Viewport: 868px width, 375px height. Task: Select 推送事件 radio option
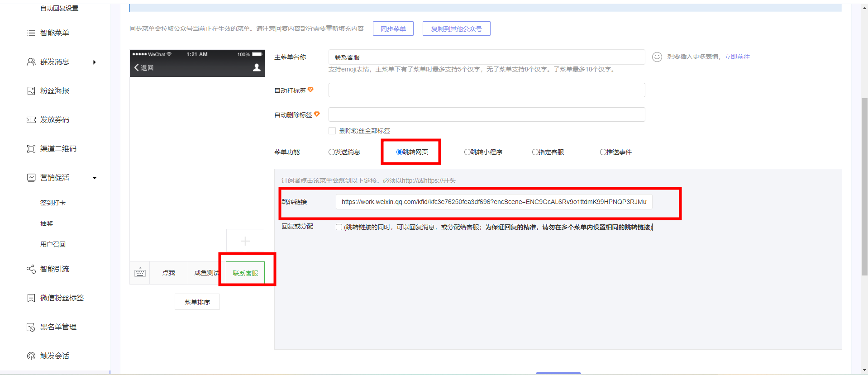click(x=603, y=152)
